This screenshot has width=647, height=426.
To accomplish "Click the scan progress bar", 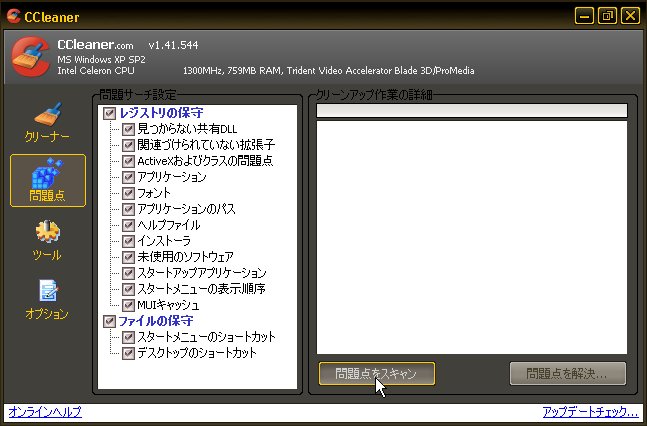I will (472, 111).
